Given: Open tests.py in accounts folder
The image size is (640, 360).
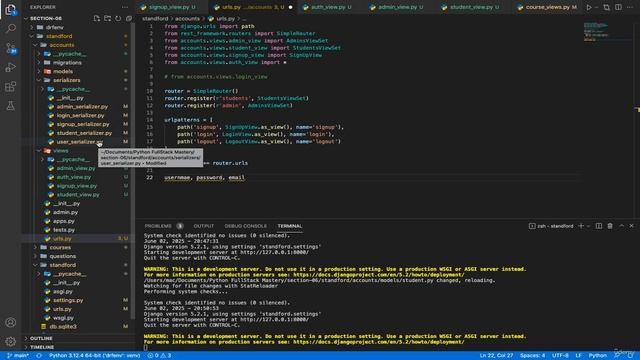Looking at the screenshot, I should 64,230.
